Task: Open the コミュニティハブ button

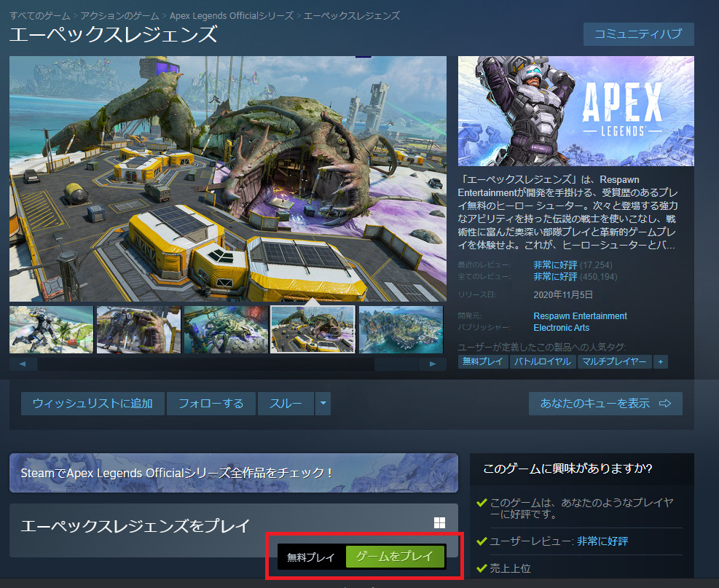Action: [x=638, y=34]
